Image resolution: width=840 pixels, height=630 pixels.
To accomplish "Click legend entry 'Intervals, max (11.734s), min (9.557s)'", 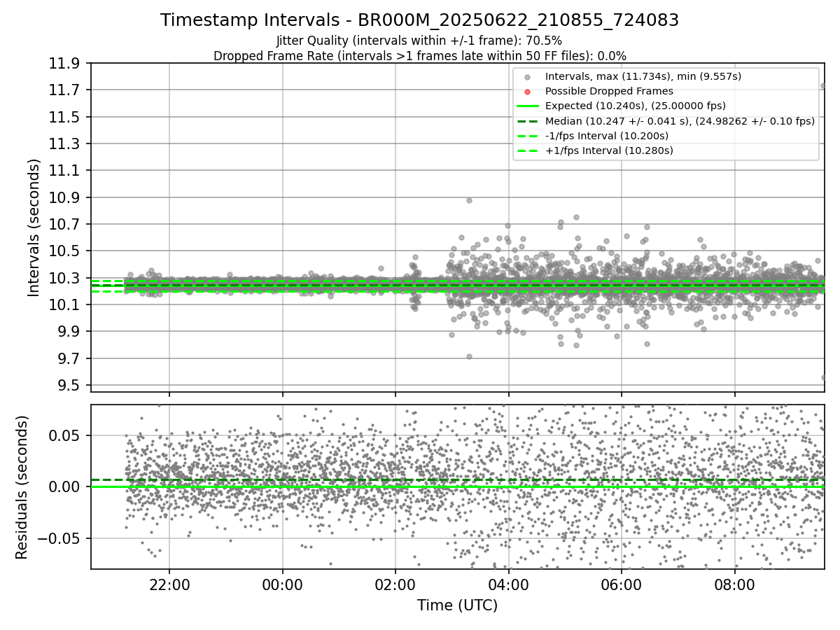I will click(643, 76).
